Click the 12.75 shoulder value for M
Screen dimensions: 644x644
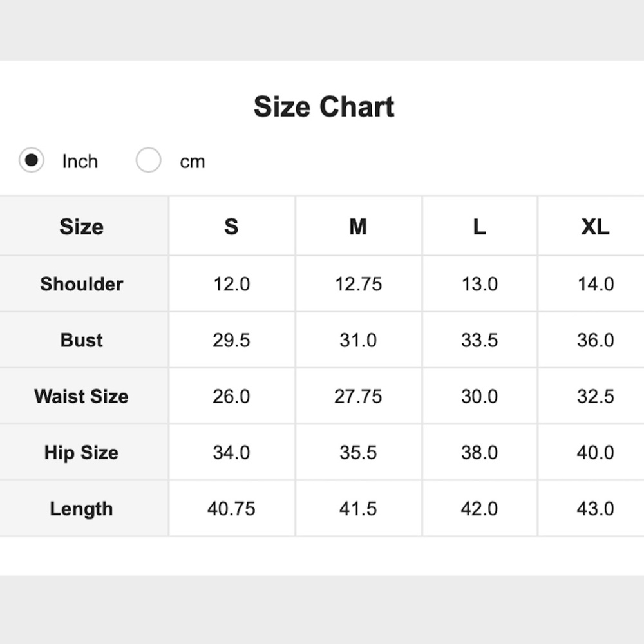click(358, 284)
